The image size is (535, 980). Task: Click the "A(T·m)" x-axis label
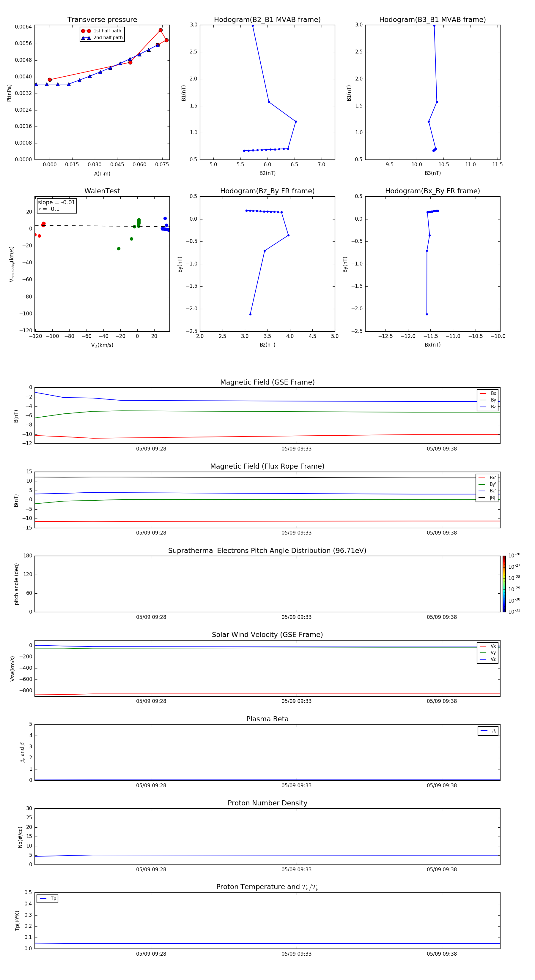102,173
